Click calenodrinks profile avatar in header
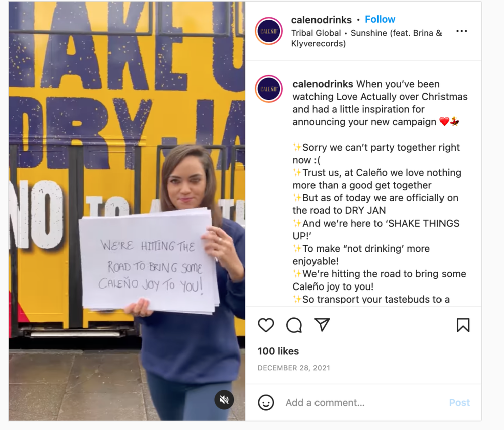This screenshot has width=504, height=430. tap(269, 31)
